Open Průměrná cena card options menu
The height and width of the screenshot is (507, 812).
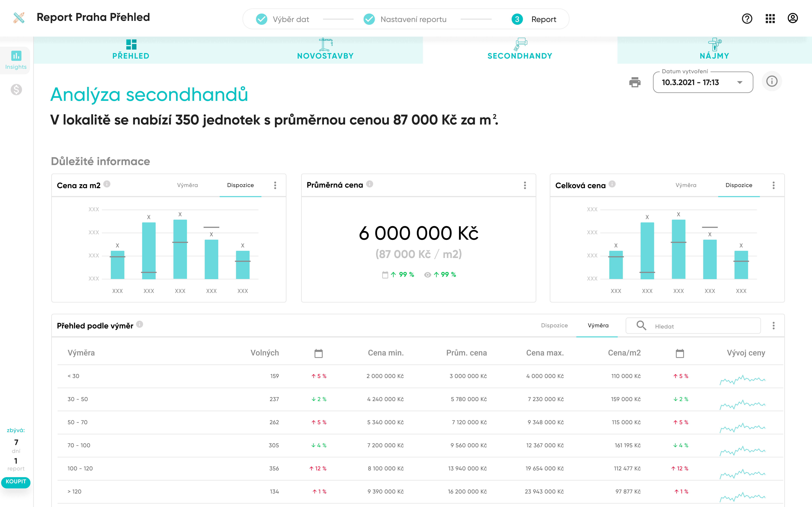coord(525,185)
